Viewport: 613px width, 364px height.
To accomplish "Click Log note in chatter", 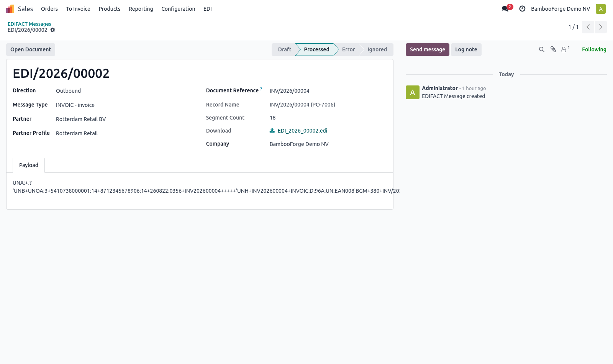I will click(466, 49).
